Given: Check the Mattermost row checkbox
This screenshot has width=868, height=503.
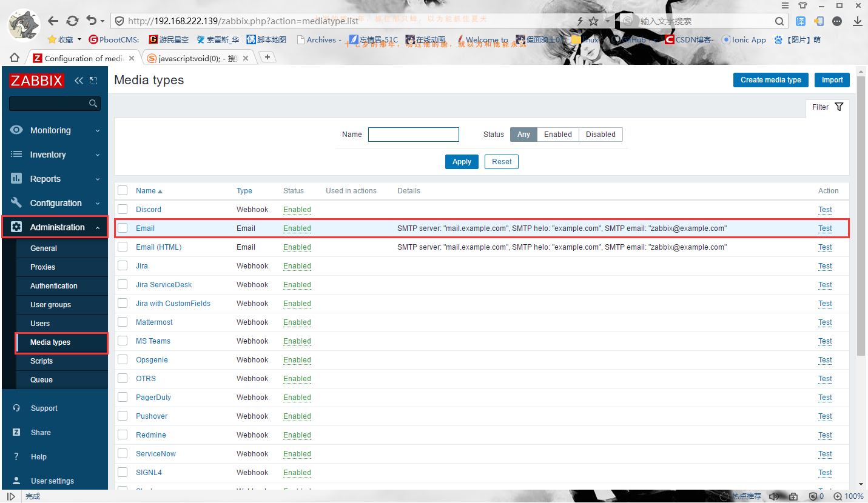Looking at the screenshot, I should pyautogui.click(x=123, y=322).
